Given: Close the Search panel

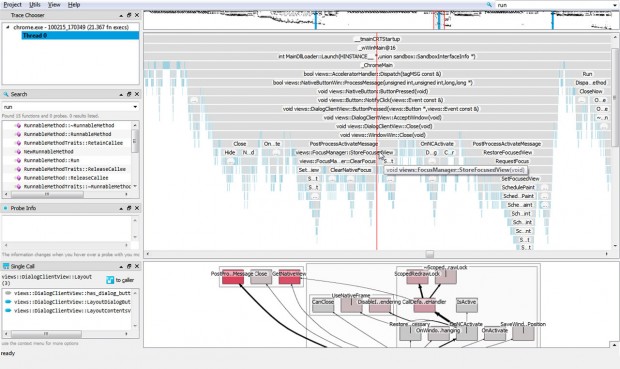Looking at the screenshot, I should 137,94.
